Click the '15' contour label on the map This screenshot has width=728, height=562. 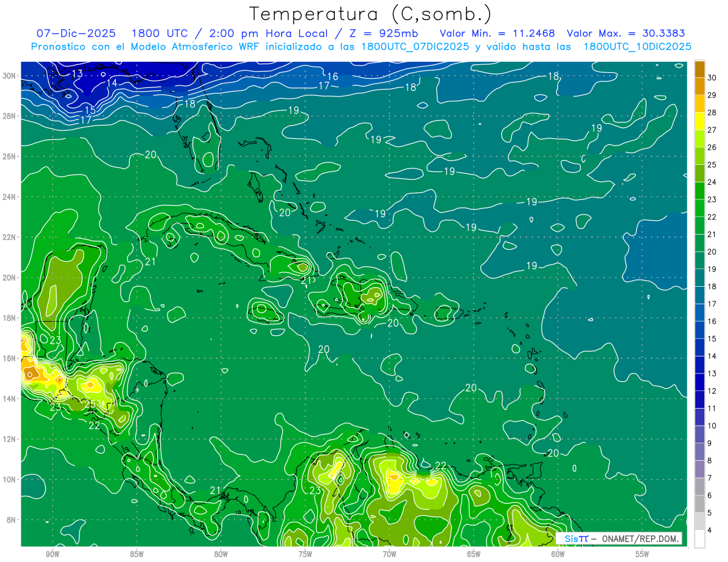[90, 110]
